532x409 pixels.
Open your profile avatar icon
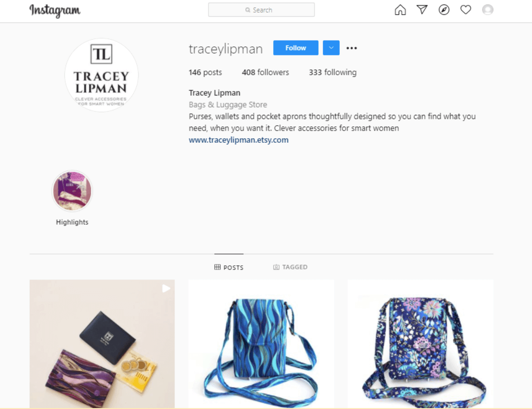(x=487, y=10)
